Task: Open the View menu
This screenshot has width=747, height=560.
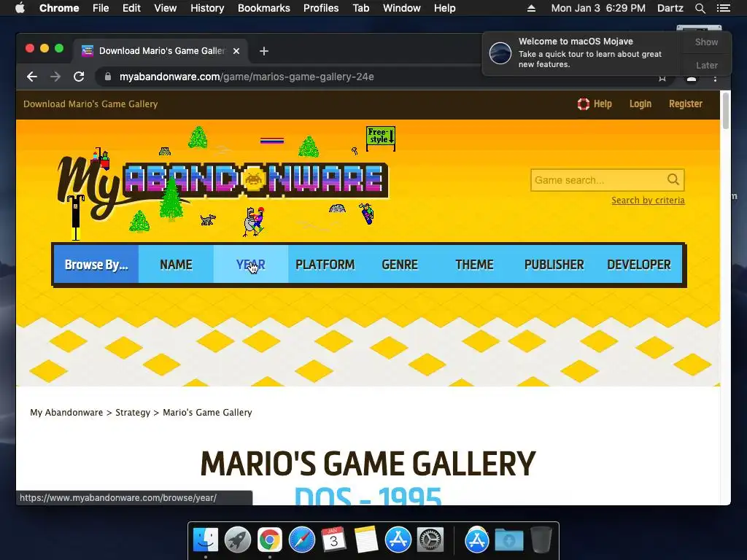Action: tap(166, 8)
